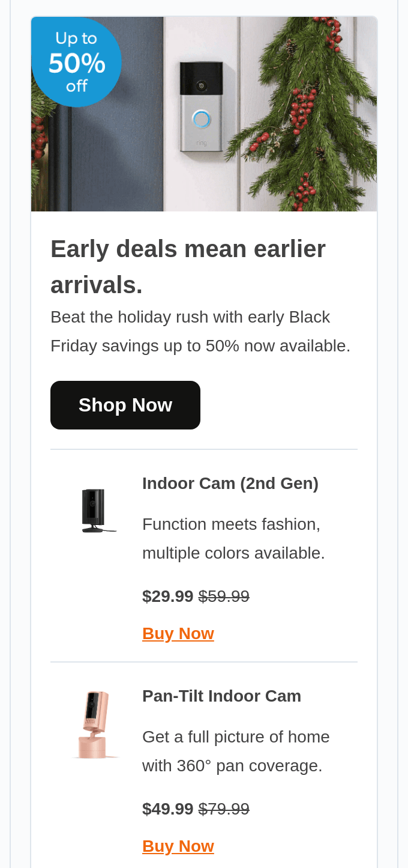Click the divider above the Indoor Cam listing

(x=204, y=449)
